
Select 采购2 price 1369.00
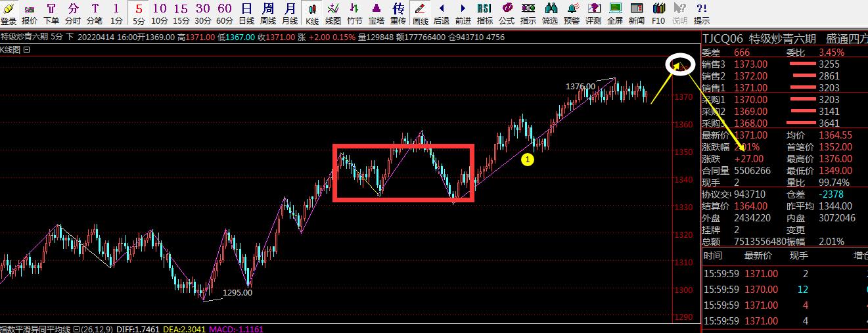point(750,111)
